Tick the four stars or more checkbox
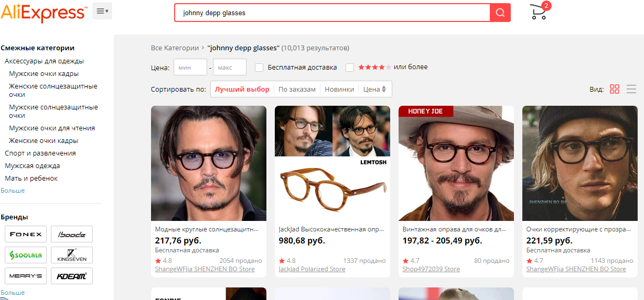 pyautogui.click(x=349, y=68)
